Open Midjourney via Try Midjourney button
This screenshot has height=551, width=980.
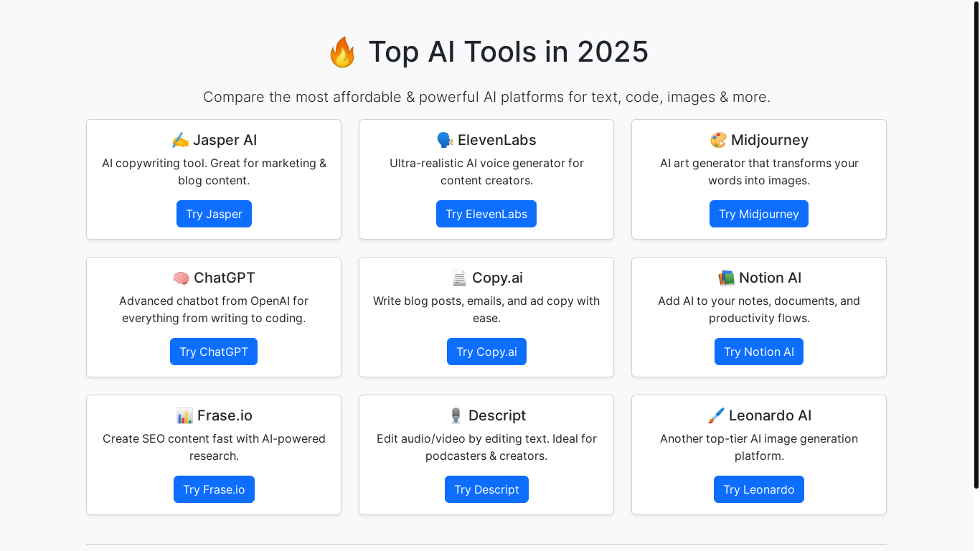758,214
